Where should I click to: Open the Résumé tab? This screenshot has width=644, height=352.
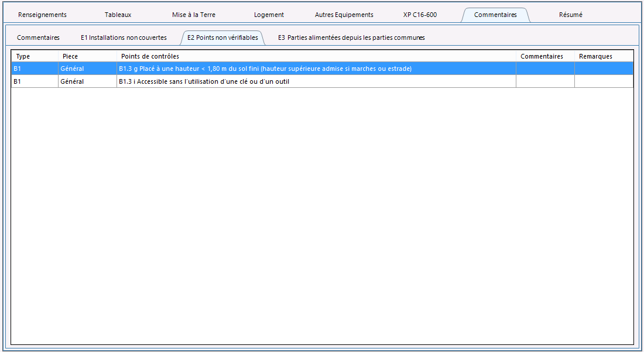570,15
